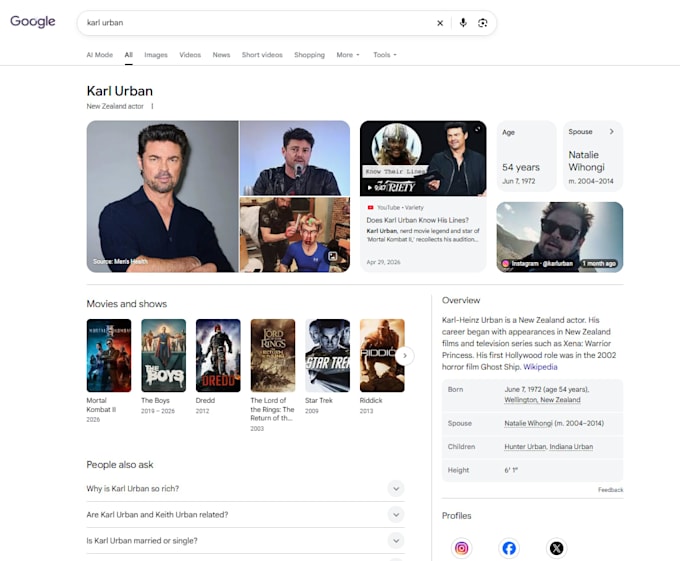Image resolution: width=680 pixels, height=561 pixels.
Task: Open the Lord of the Rings poster
Action: [x=273, y=356]
